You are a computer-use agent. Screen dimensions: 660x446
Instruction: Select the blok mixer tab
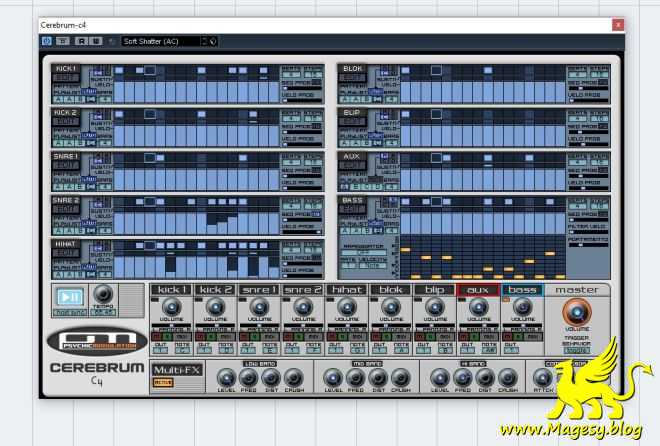pos(391,289)
